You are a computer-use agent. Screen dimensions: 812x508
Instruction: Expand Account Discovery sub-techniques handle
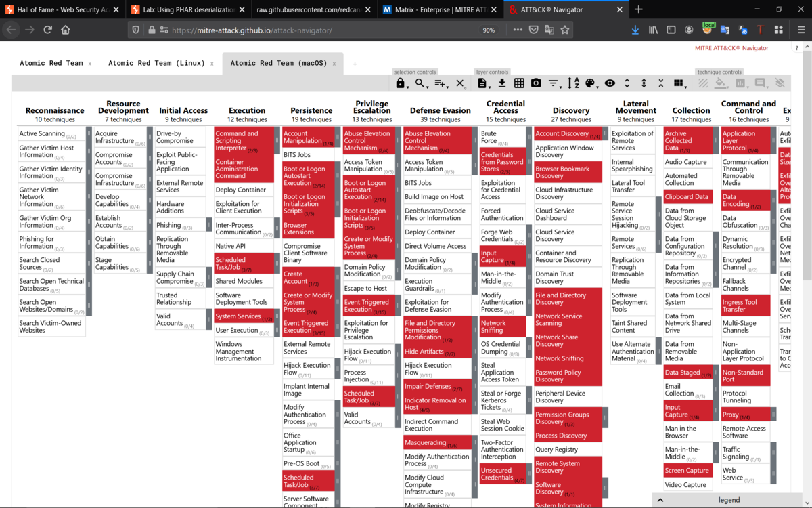[605, 134]
